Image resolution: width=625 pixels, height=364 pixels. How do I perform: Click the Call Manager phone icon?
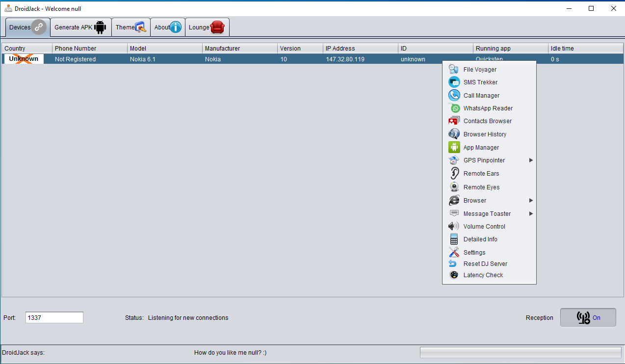454,96
